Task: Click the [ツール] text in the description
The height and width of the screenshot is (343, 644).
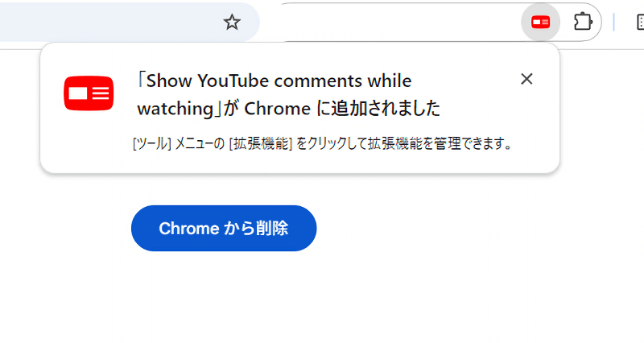Action: (151, 144)
